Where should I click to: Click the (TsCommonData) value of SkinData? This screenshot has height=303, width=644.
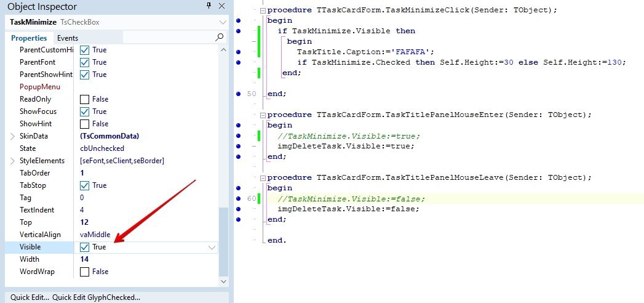click(x=109, y=136)
